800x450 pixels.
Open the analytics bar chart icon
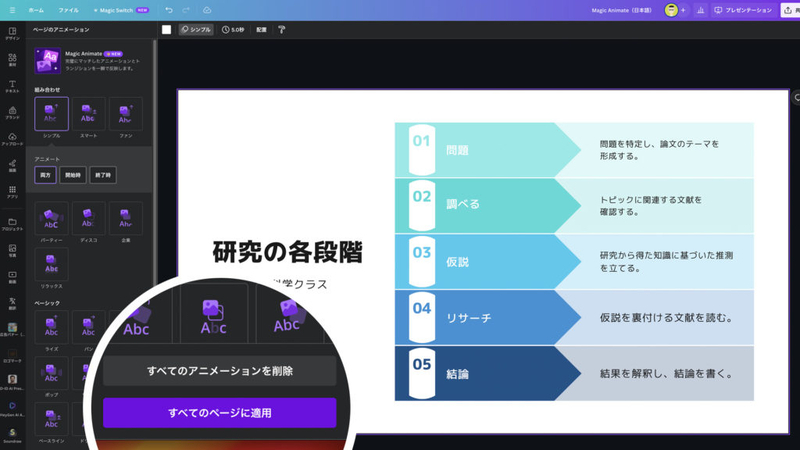click(701, 10)
